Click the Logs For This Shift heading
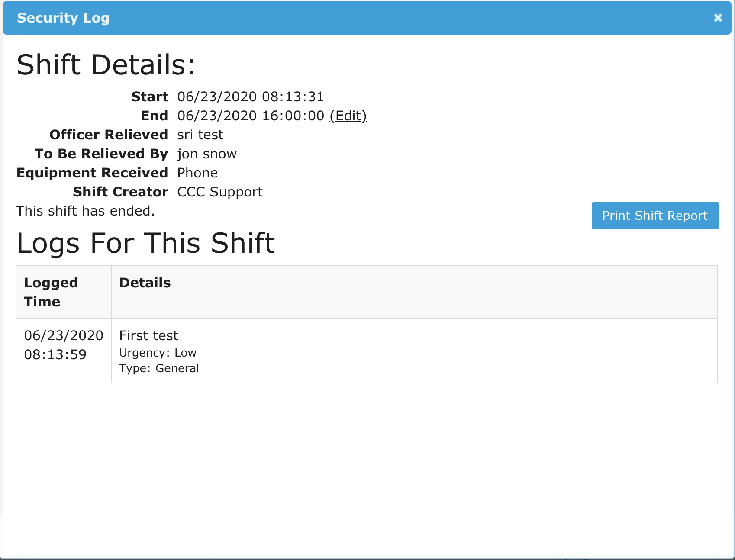This screenshot has height=560, width=735. (x=146, y=243)
